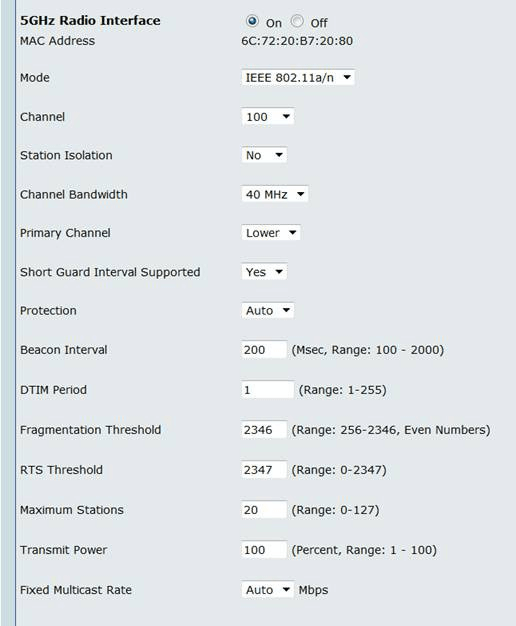The width and height of the screenshot is (516, 626).
Task: Click the Channel Bandwidth label
Action: 74,194
